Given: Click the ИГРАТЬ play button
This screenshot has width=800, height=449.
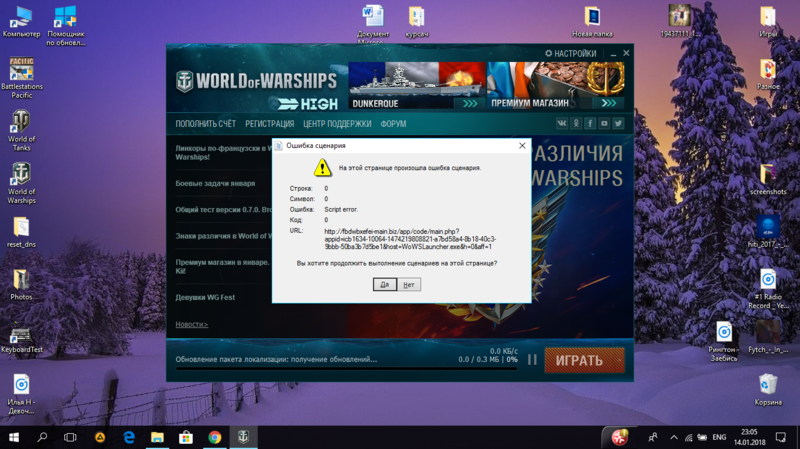Looking at the screenshot, I should click(x=579, y=360).
